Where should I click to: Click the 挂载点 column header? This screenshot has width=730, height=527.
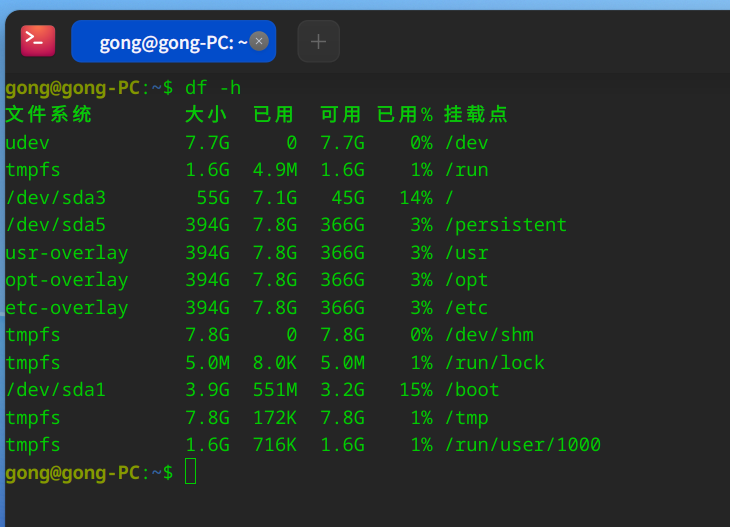476,115
